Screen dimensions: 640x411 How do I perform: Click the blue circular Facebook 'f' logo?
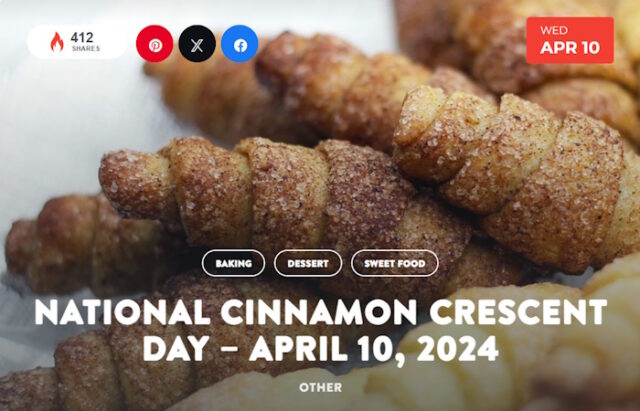coord(240,44)
